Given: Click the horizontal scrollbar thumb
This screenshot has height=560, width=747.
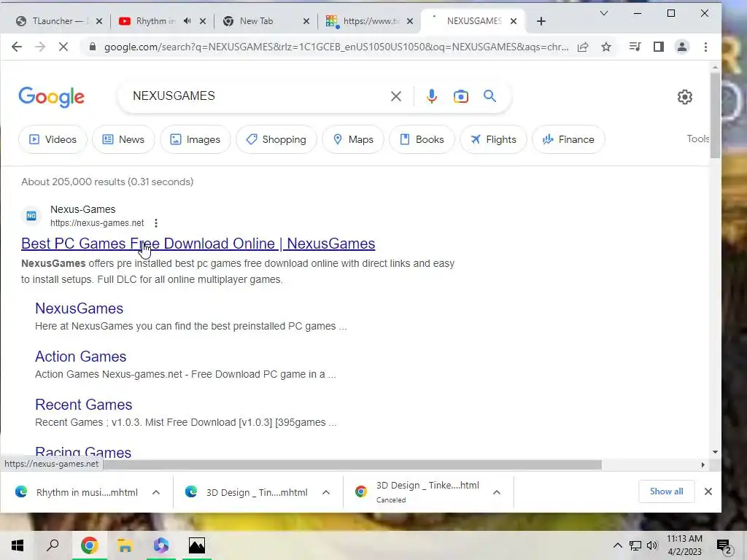Looking at the screenshot, I should click(x=352, y=464).
